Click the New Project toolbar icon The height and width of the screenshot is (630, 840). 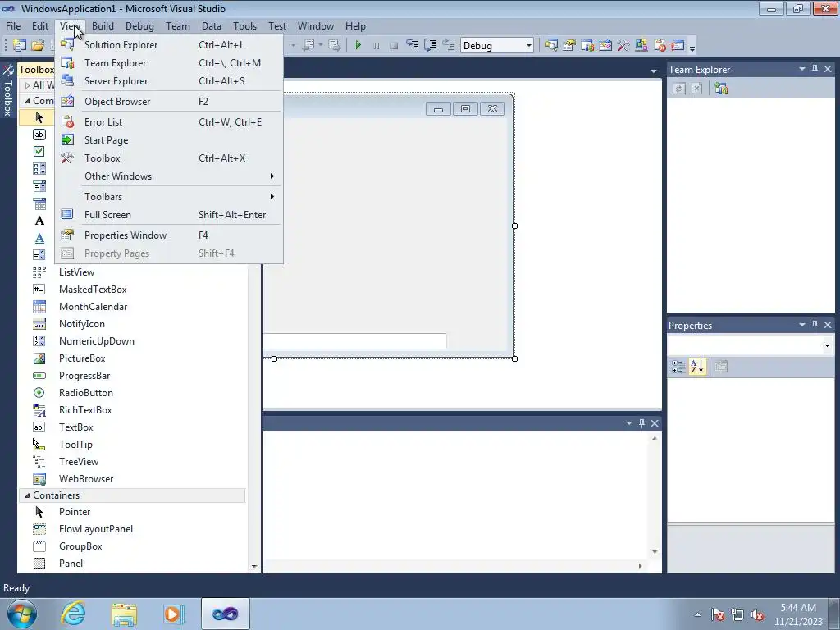coord(20,46)
